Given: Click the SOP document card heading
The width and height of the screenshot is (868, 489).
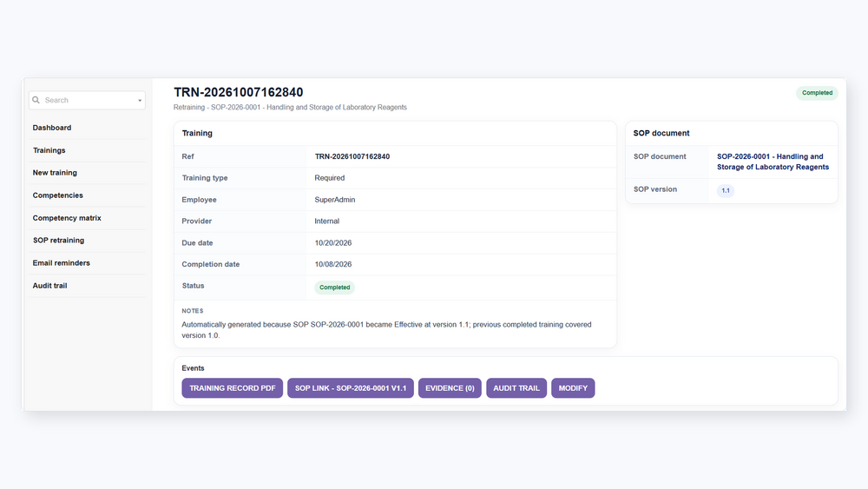Looking at the screenshot, I should (x=661, y=134).
